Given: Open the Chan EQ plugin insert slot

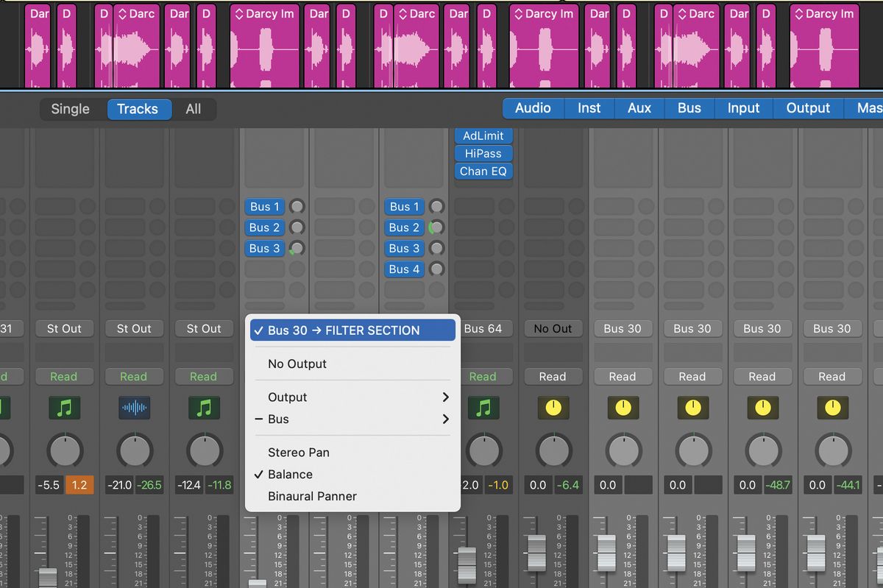Looking at the screenshot, I should click(x=483, y=171).
